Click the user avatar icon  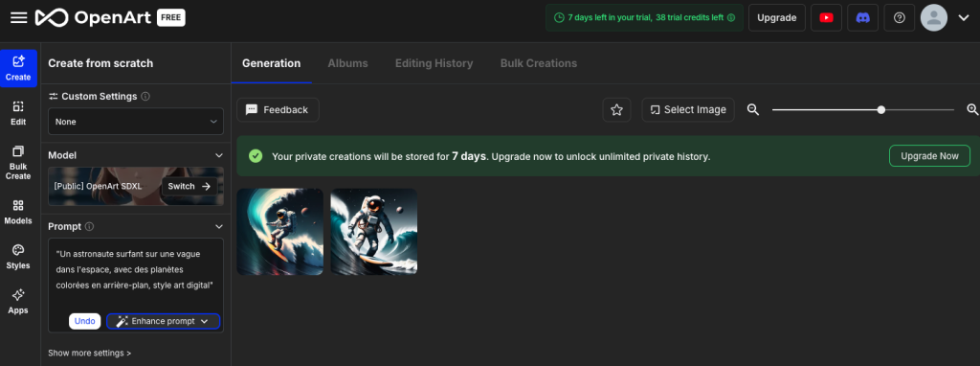coord(934,17)
